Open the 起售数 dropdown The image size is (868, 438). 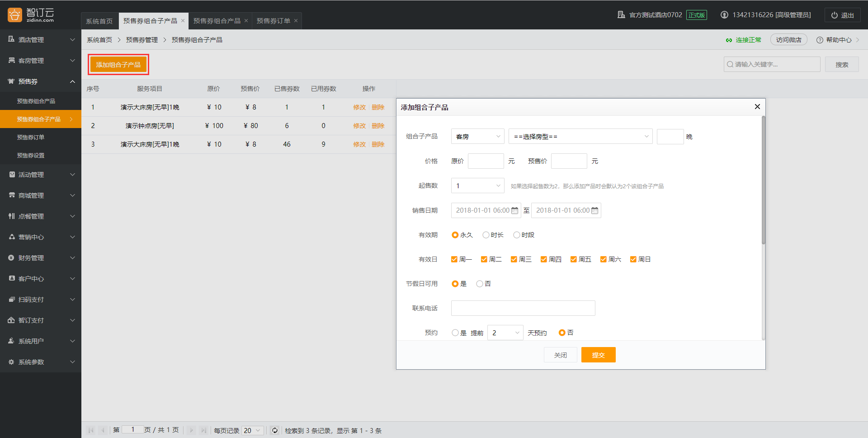pyautogui.click(x=477, y=186)
